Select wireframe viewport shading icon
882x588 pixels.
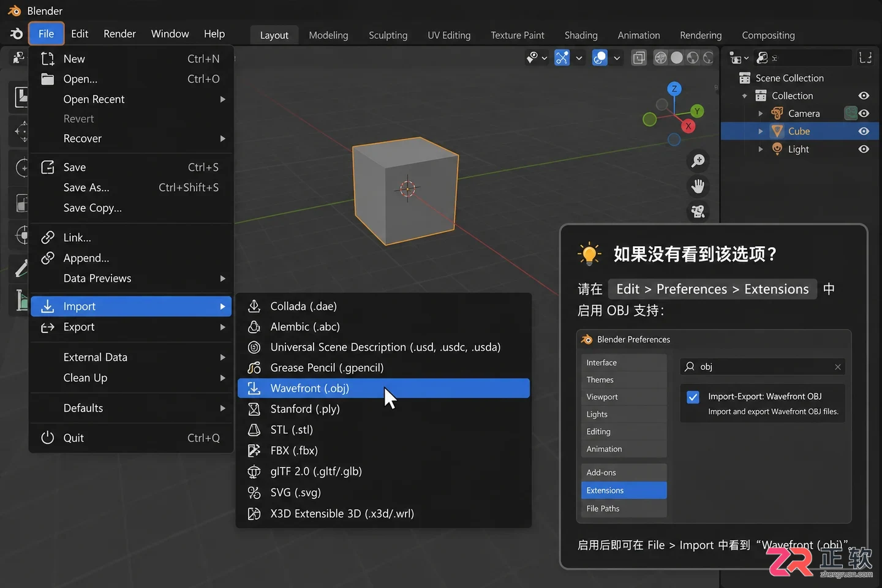click(661, 58)
